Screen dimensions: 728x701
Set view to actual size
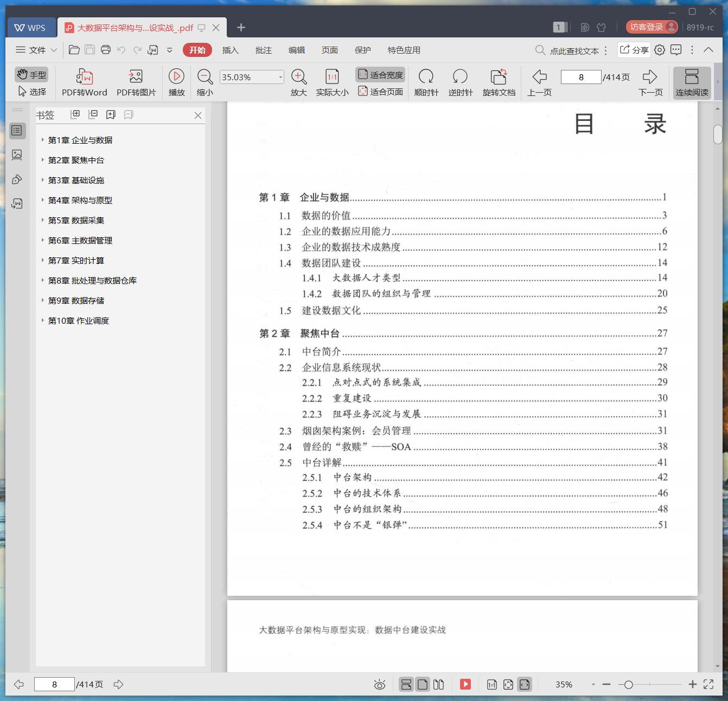(x=332, y=82)
